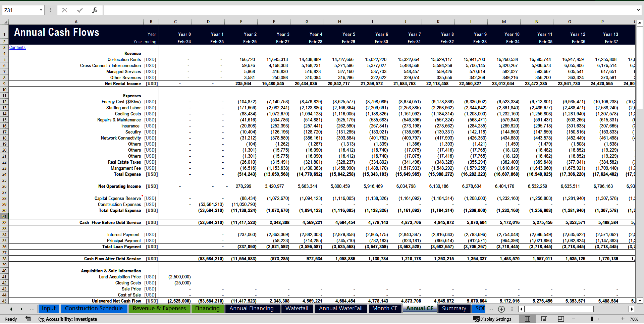The width and height of the screenshot is (644, 324).
Task: Click the zoom in plus button
Action: click(x=623, y=319)
